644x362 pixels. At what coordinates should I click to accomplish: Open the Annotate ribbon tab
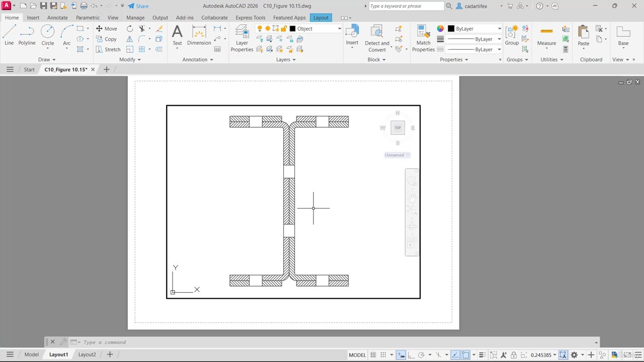click(x=57, y=18)
